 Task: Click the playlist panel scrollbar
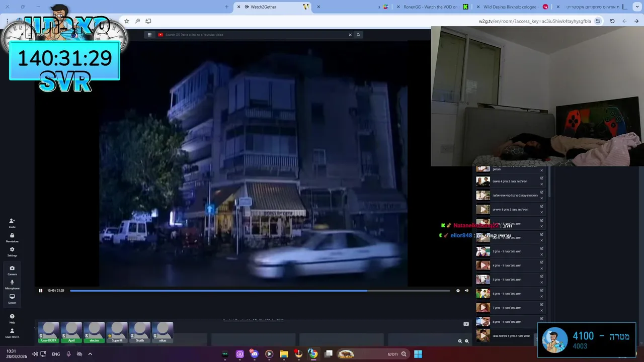tap(549, 182)
